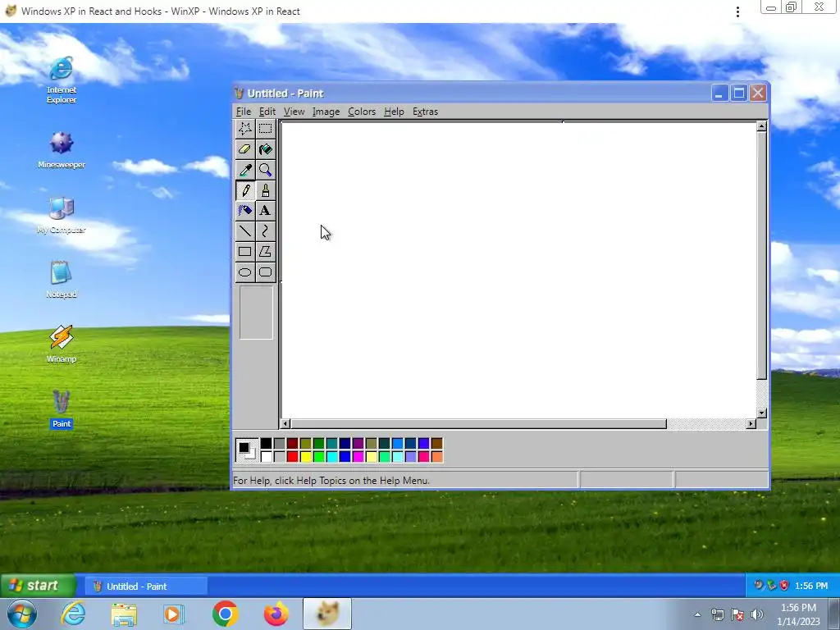Select the Text tool

[265, 211]
